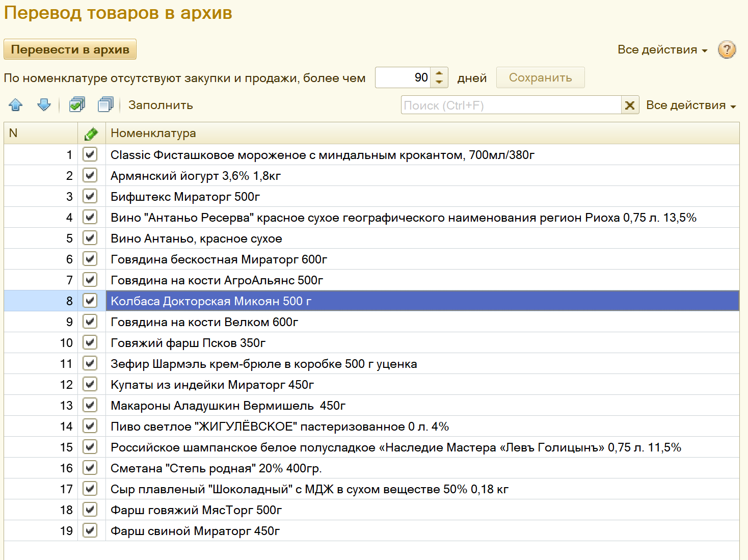Toggle checkbox for Говядина бескостная Мираторг 600г

coord(90,259)
